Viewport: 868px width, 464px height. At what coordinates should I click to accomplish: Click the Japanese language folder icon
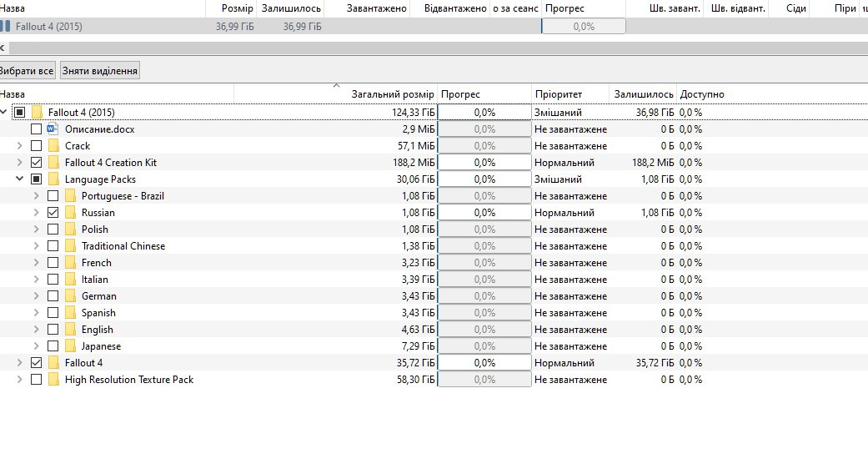70,346
